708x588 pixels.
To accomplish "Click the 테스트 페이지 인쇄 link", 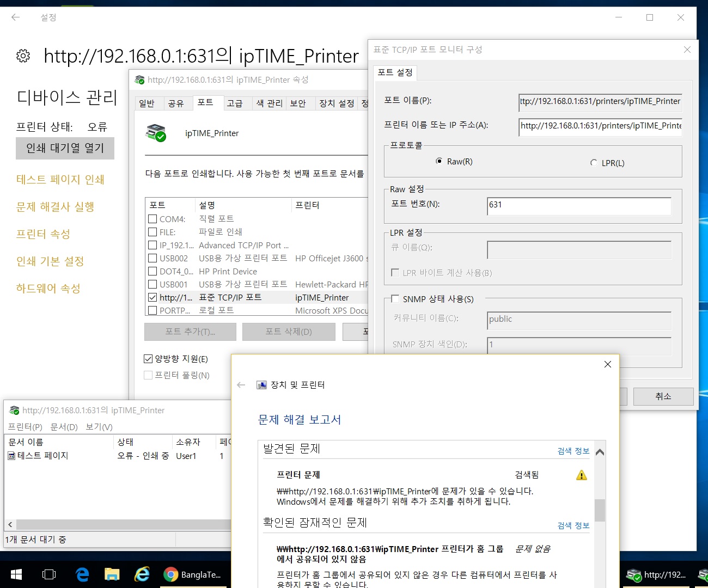I will click(60, 180).
